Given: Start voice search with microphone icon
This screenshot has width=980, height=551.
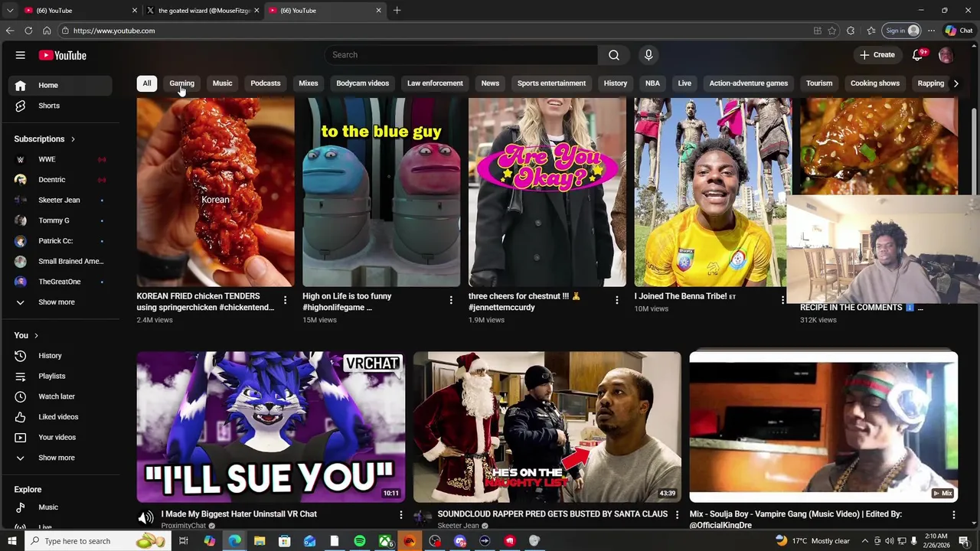Looking at the screenshot, I should point(648,55).
